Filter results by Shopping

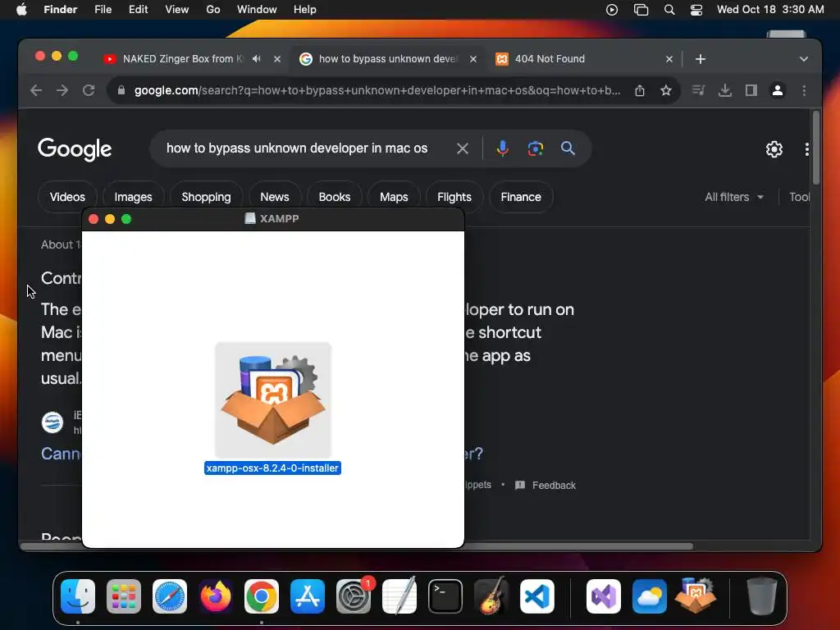point(206,197)
